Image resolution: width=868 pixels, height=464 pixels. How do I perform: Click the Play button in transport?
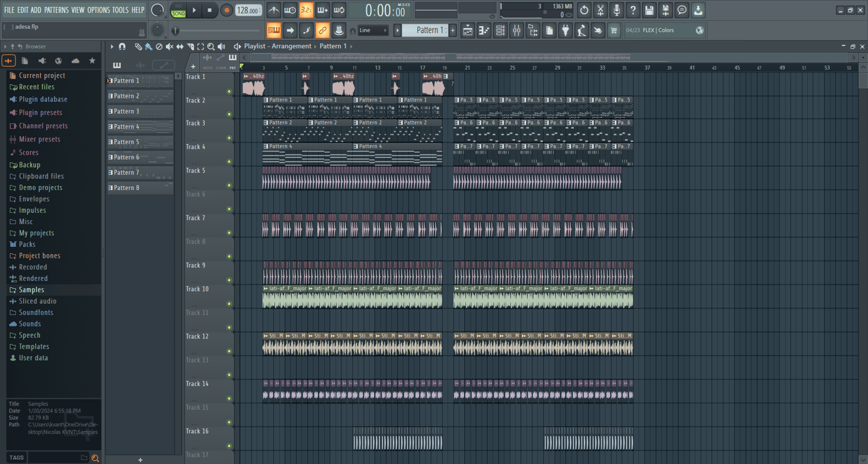pos(194,10)
